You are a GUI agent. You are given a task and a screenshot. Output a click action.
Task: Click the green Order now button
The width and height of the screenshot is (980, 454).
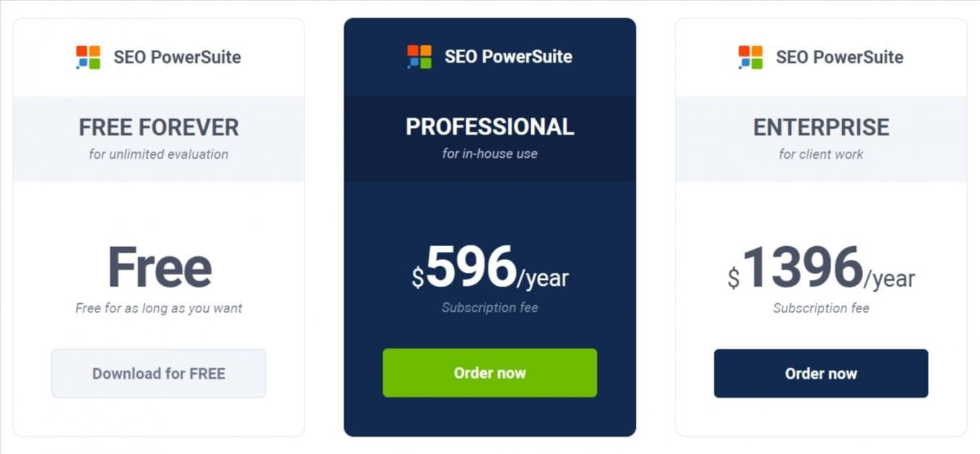pos(489,373)
